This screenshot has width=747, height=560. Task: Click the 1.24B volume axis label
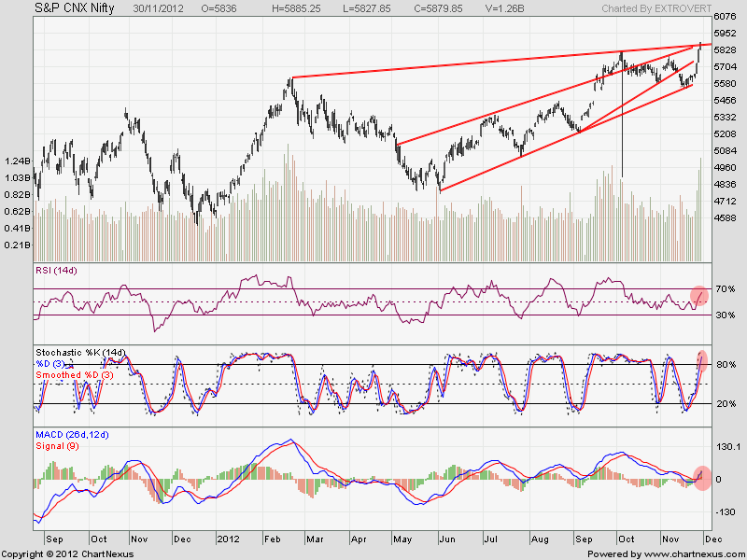[17, 161]
